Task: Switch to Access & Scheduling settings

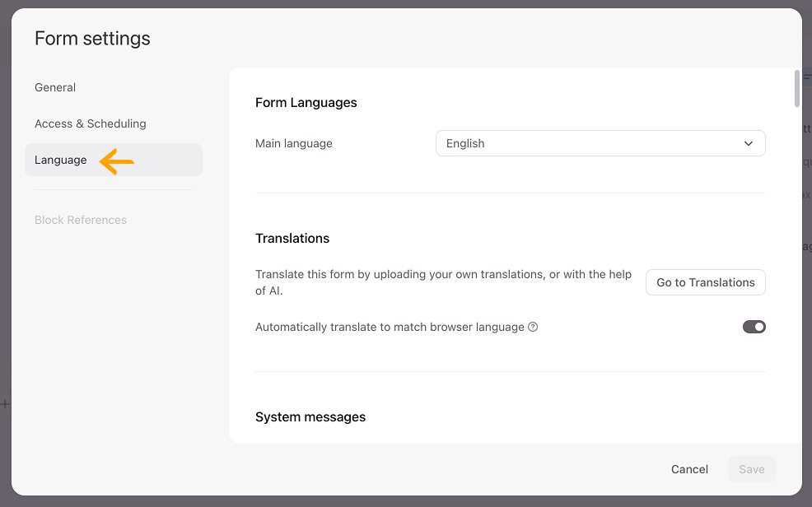Action: [x=91, y=123]
